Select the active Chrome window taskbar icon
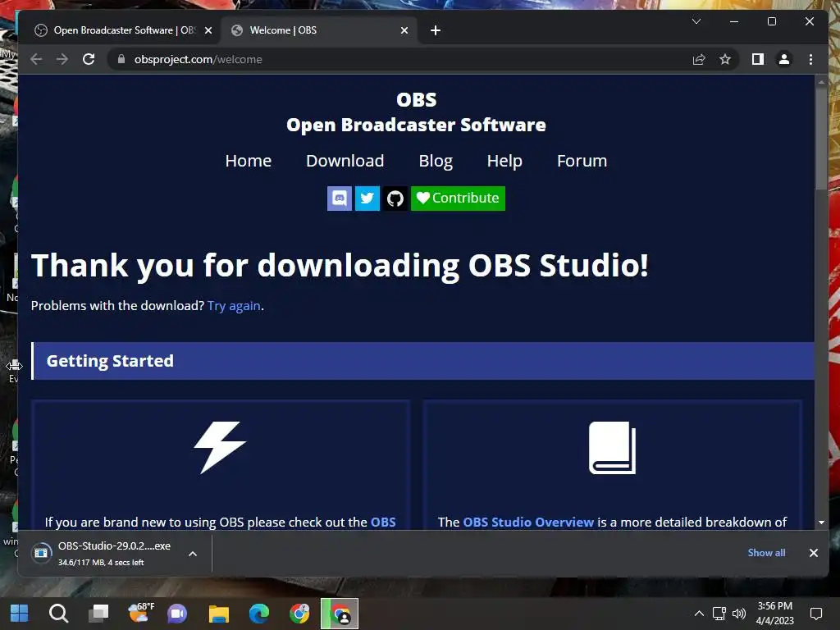The height and width of the screenshot is (630, 840). (x=340, y=614)
